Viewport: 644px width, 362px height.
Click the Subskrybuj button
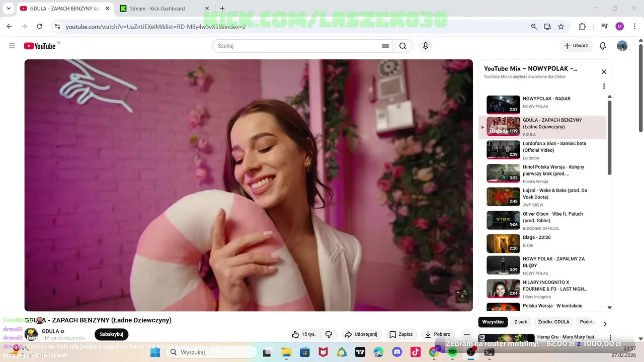click(111, 334)
